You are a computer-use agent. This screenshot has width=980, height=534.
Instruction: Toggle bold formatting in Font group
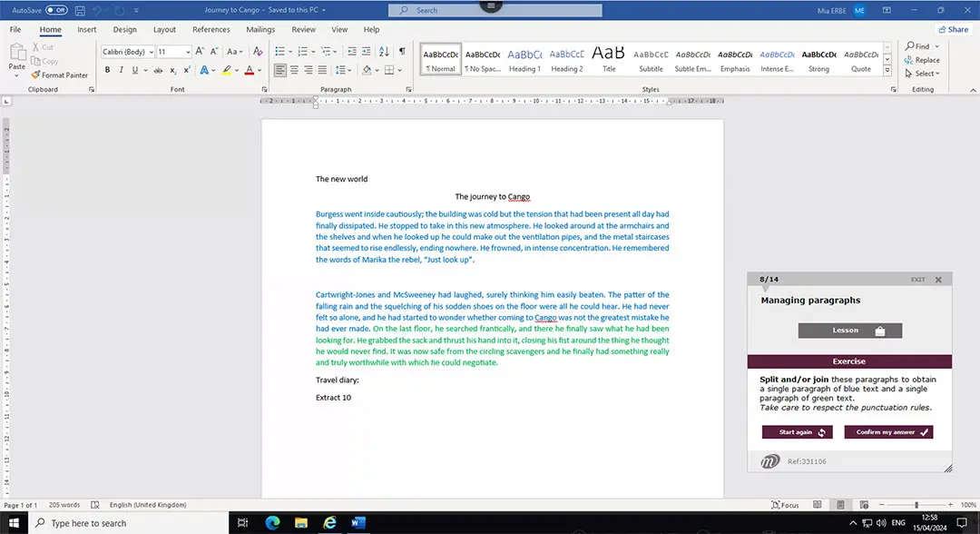pyautogui.click(x=107, y=70)
